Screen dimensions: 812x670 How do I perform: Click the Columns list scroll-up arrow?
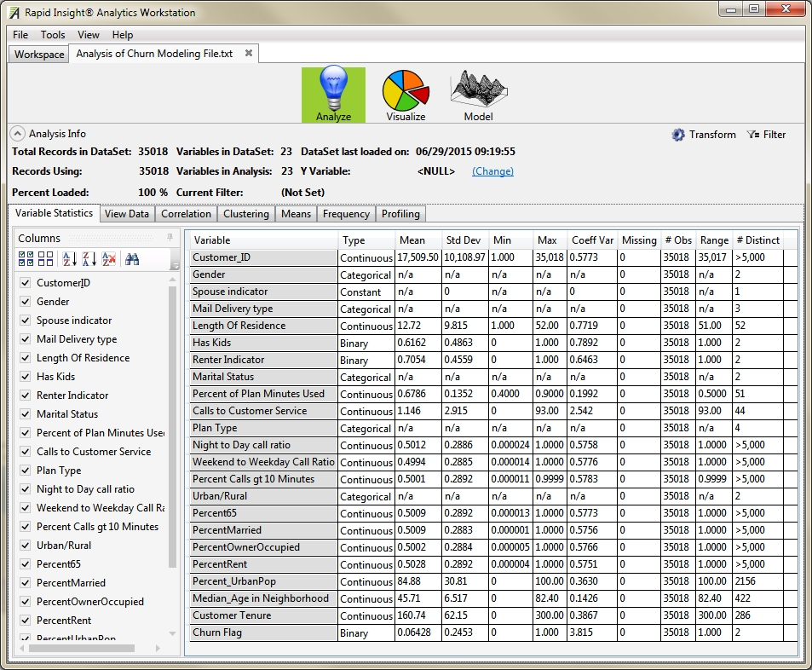point(172,280)
